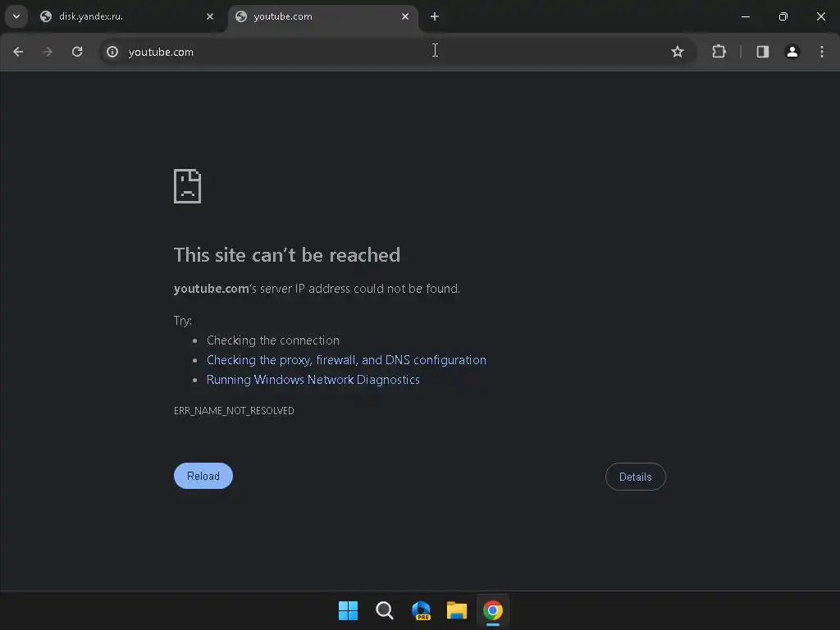Click 'Checking the connection' suggestion text

tap(272, 340)
